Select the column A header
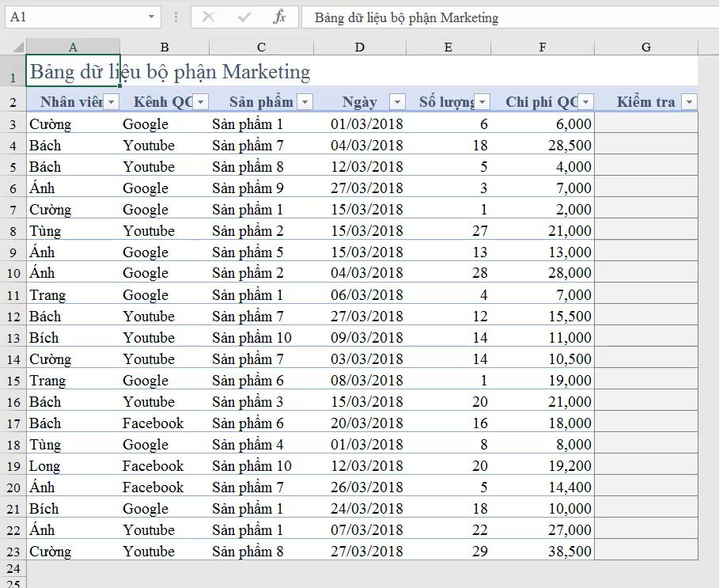Screen dimensions: 719x588 [73, 47]
